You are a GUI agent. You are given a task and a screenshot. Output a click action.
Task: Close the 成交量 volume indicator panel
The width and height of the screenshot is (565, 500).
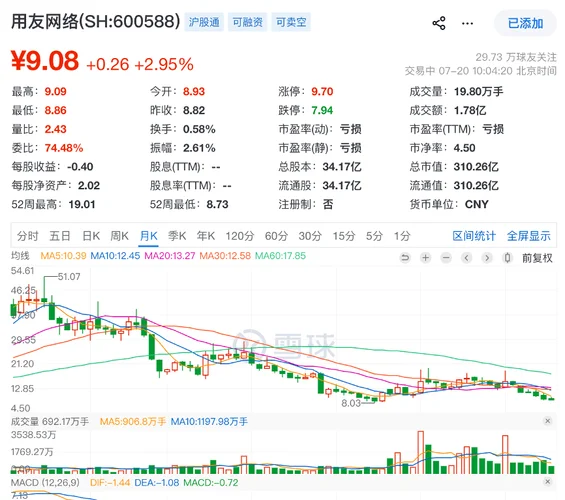pyautogui.click(x=547, y=421)
